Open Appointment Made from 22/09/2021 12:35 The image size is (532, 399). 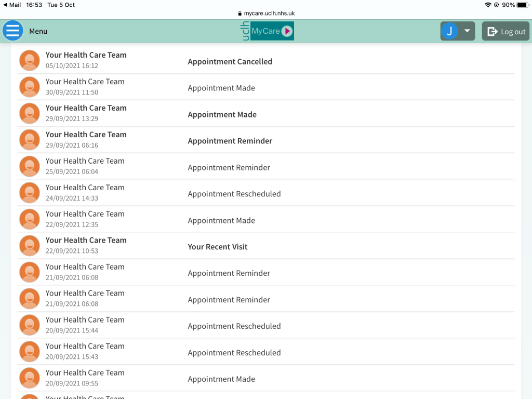click(221, 220)
